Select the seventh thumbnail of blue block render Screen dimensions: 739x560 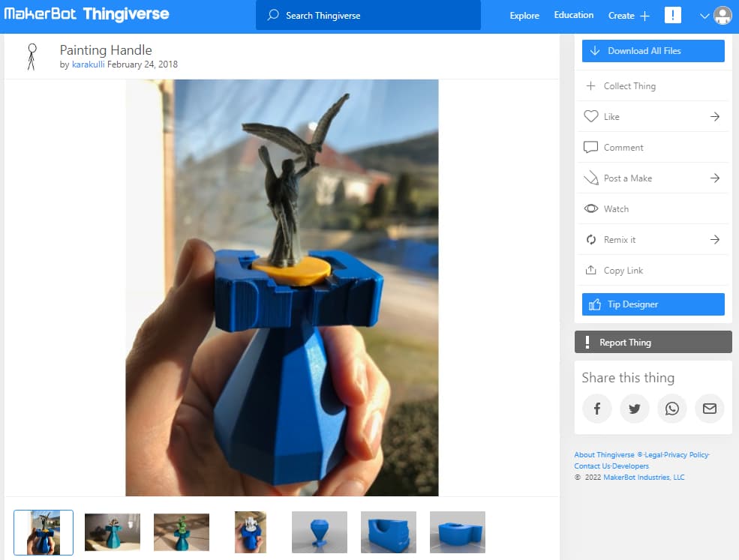(457, 532)
